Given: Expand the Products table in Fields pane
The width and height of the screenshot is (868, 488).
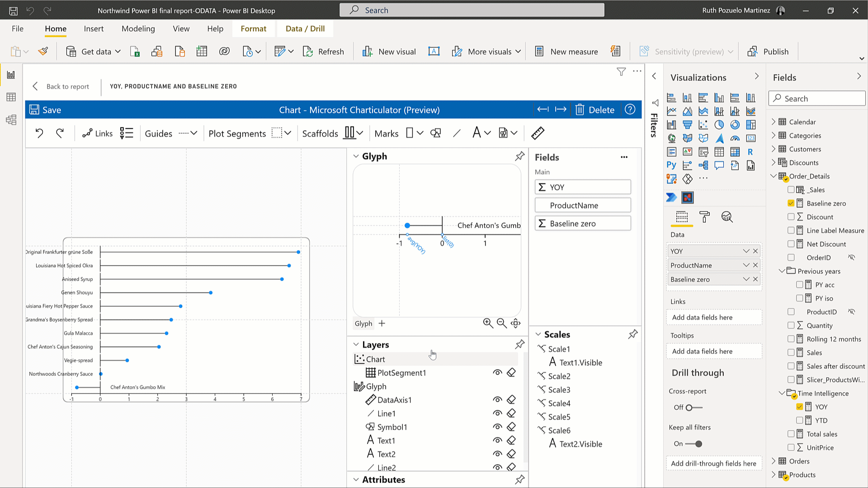Looking at the screenshot, I should pyautogui.click(x=774, y=475).
